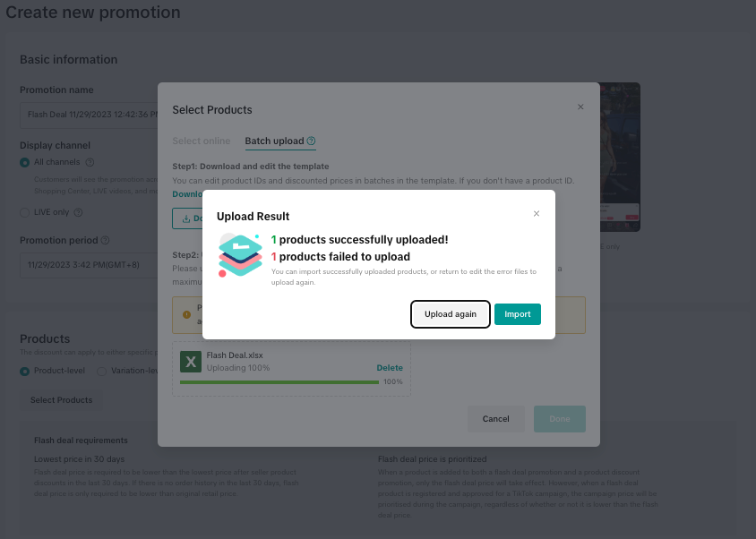Viewport: 756px width, 539px height.
Task: Click the help icon beside Batch upload
Action: [312, 141]
